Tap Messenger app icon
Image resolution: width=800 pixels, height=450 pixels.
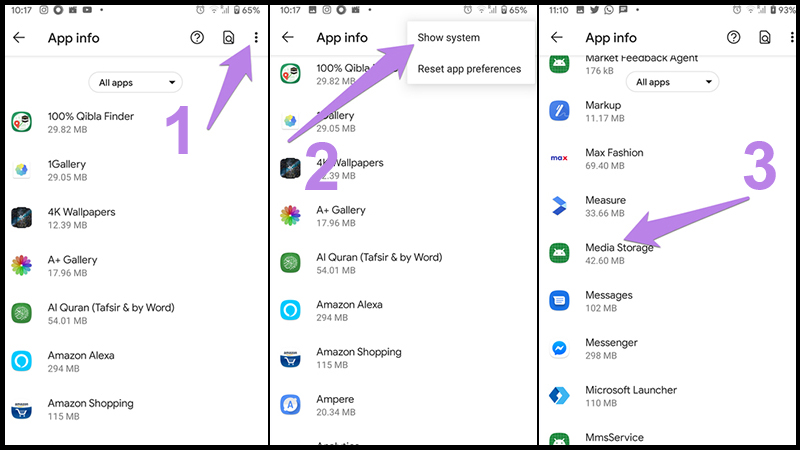[x=559, y=348]
